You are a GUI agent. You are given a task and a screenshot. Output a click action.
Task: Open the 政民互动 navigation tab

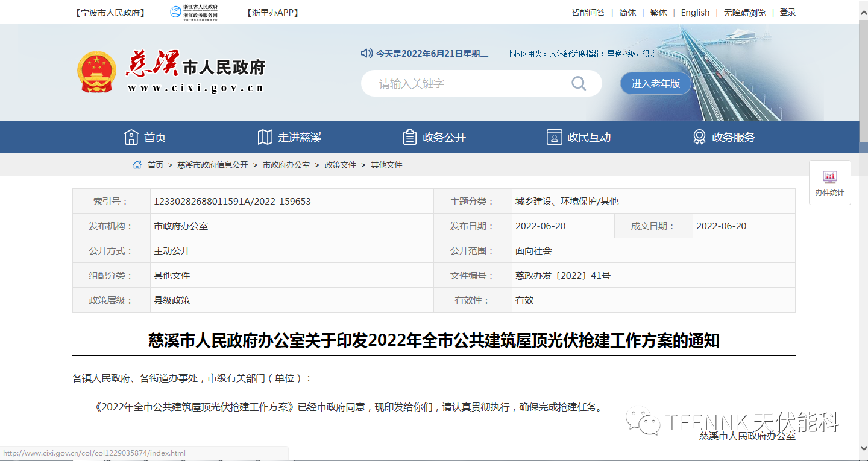(x=579, y=137)
